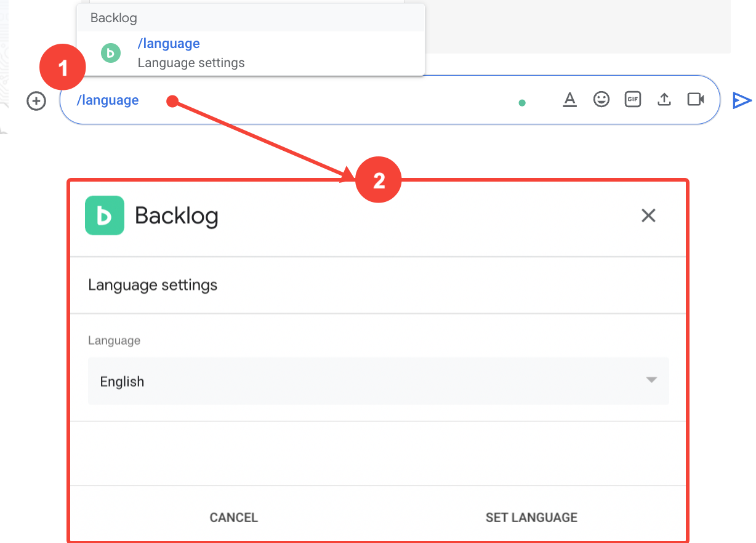This screenshot has height=543, width=756.
Task: Open text formatting options icon
Action: [570, 99]
